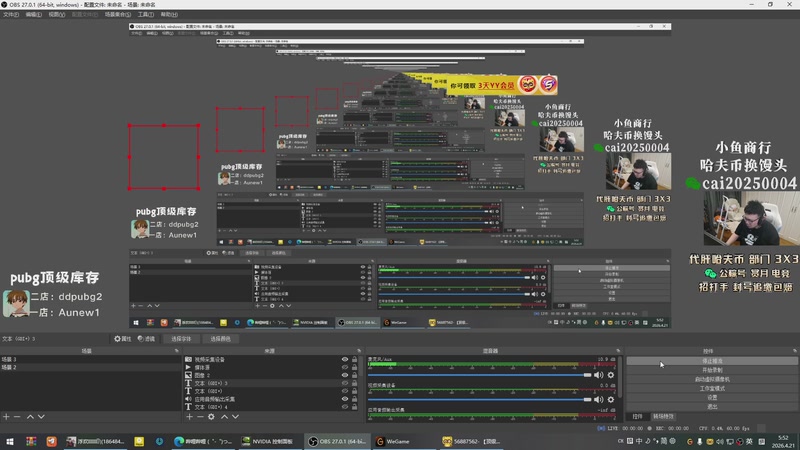Viewport: 800px width, 450px height.
Task: Mute the 麦克风/Aux mixer channel
Action: (x=598, y=375)
